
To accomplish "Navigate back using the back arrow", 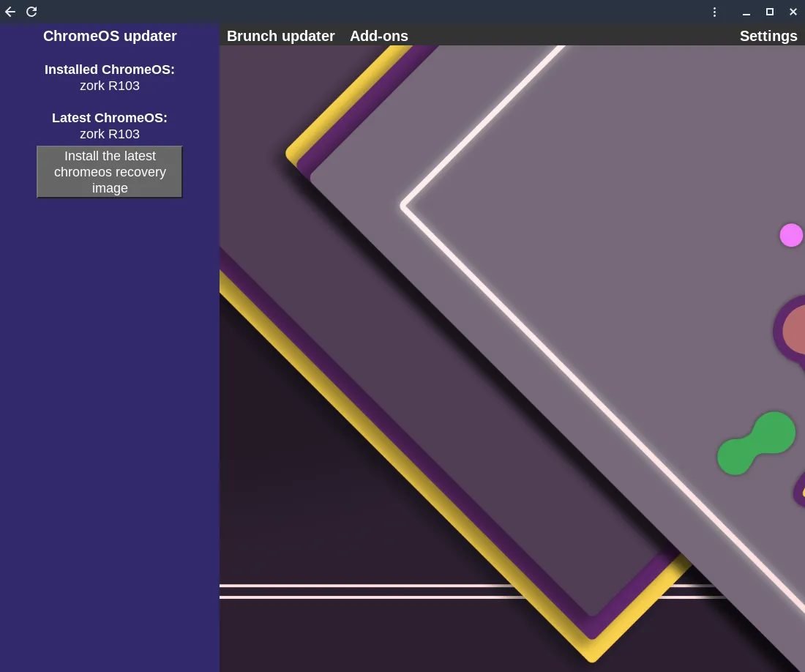I will point(10,12).
